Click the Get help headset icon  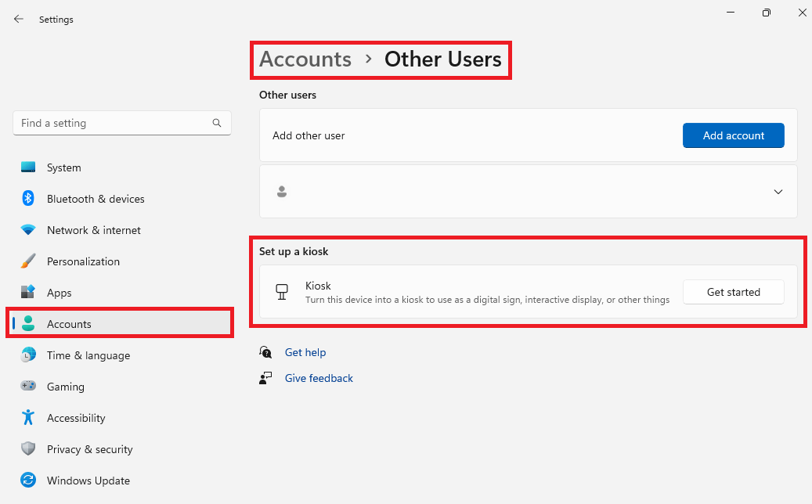(265, 352)
